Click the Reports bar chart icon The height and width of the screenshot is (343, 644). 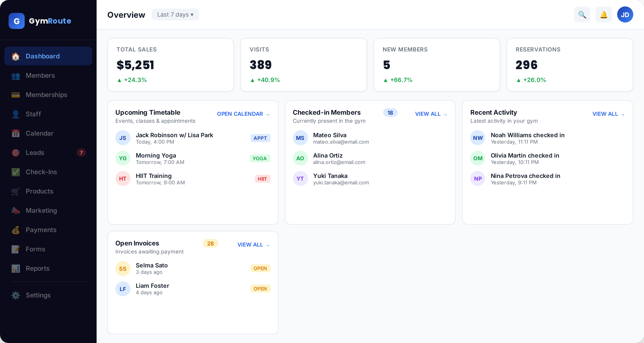click(16, 269)
